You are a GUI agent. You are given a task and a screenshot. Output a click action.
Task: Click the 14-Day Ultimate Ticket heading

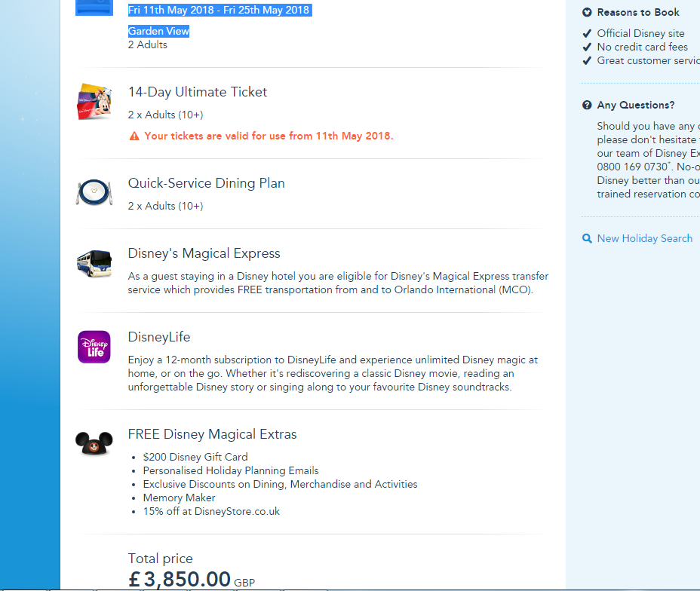click(x=198, y=92)
